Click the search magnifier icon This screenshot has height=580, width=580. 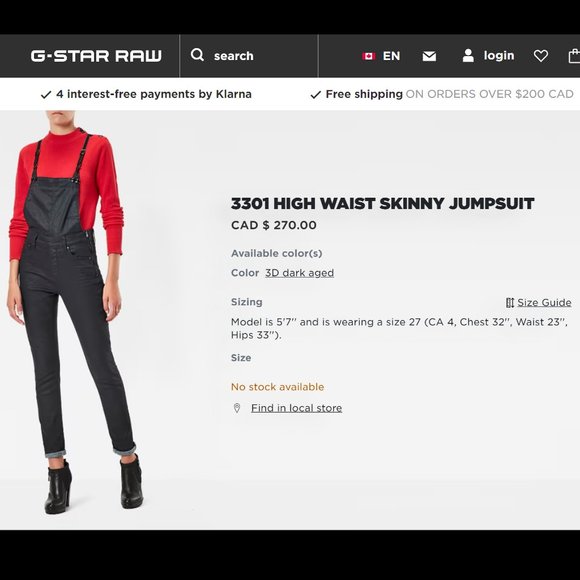pyautogui.click(x=198, y=55)
